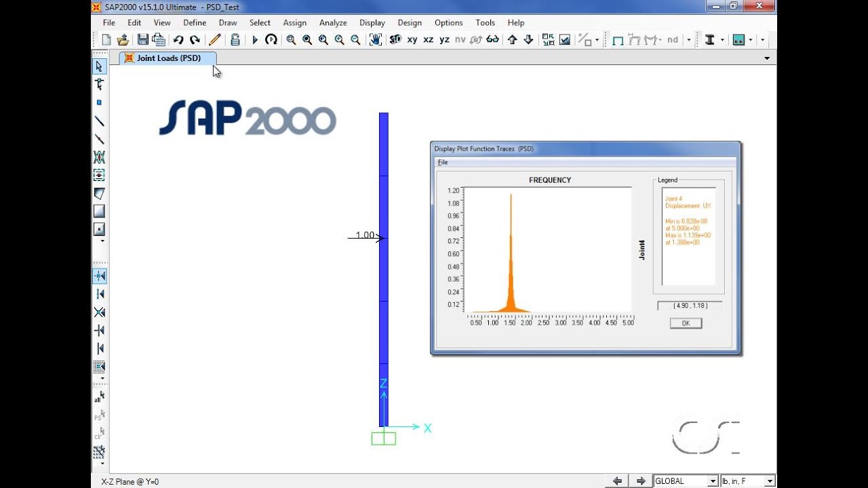Screen dimensions: 868x488
Task: Run the analysis with play arrow
Action: point(255,40)
